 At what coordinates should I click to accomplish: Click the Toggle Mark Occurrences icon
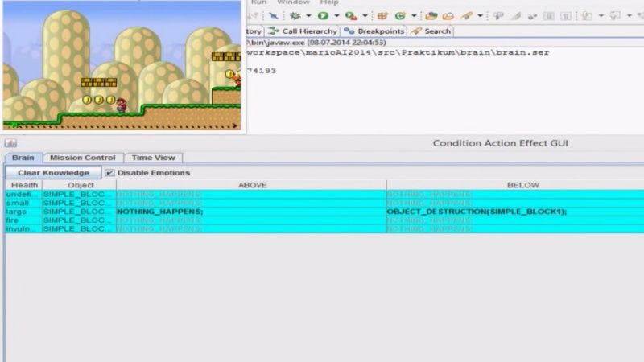[516, 16]
